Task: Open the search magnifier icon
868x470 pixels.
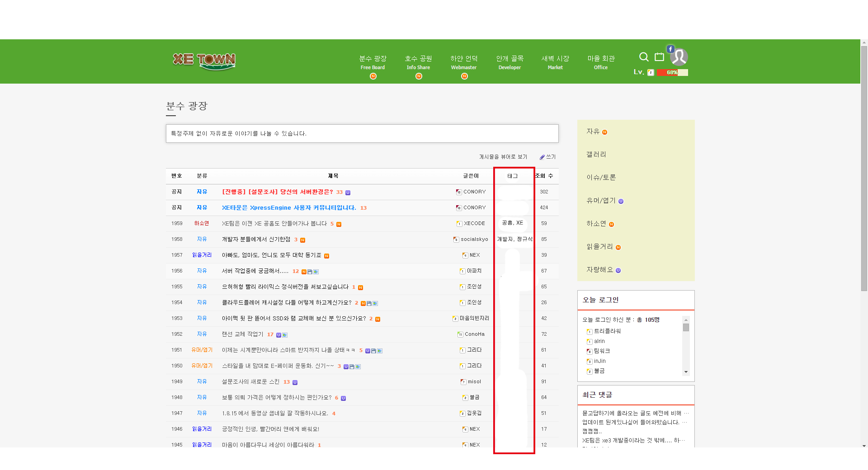Action: [x=644, y=57]
